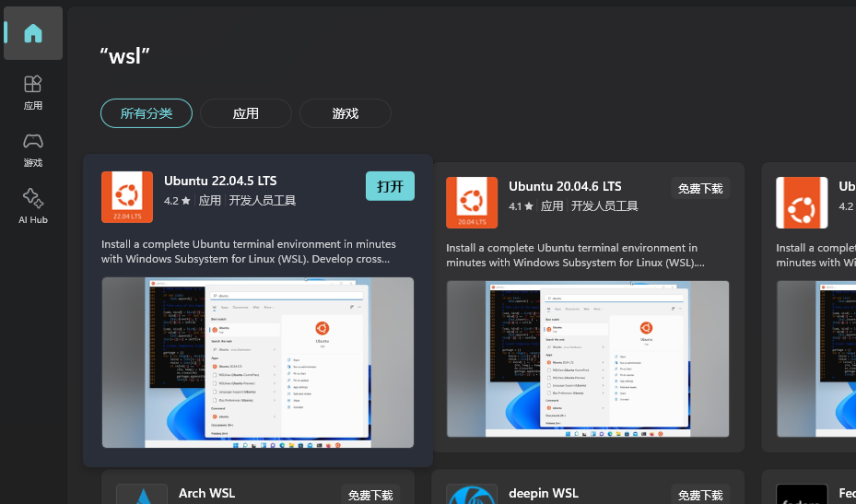The image size is (856, 504).
Task: Select the 所有分类 filter
Action: coord(147,113)
